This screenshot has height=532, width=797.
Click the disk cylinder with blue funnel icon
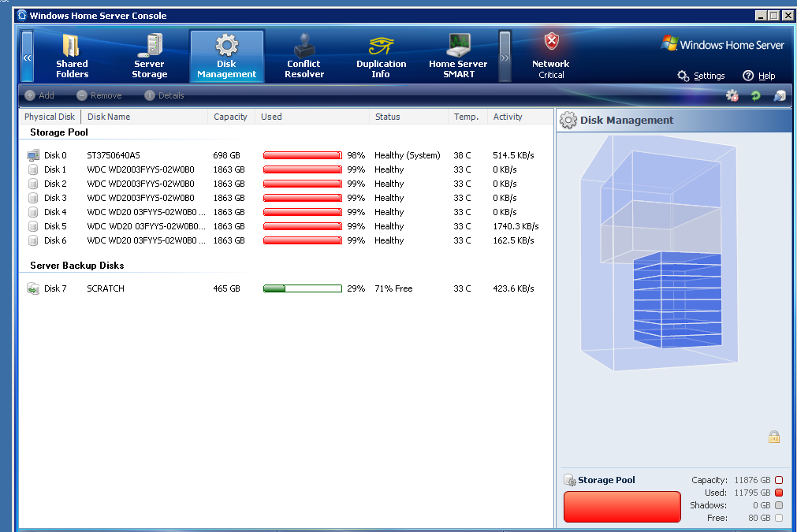(780, 95)
